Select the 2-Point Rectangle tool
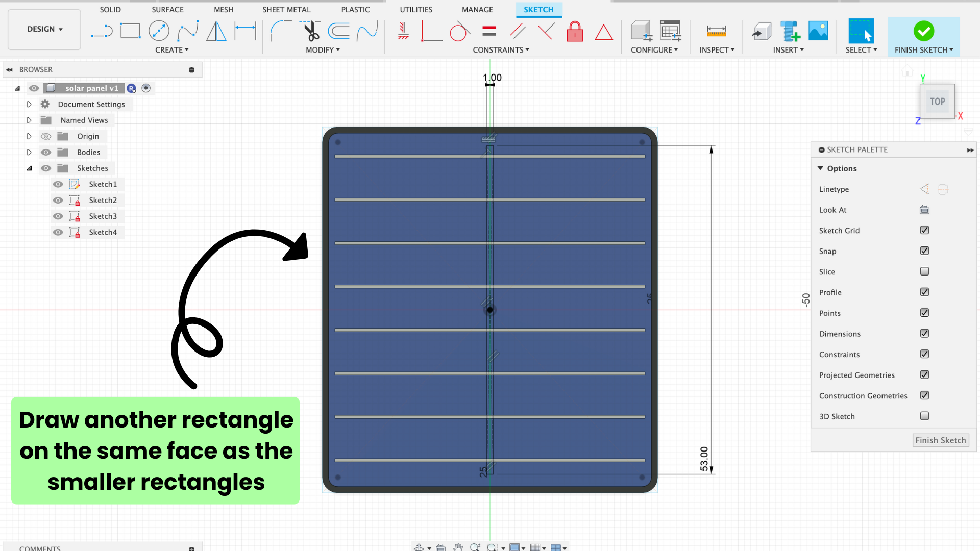980x551 pixels. (130, 31)
